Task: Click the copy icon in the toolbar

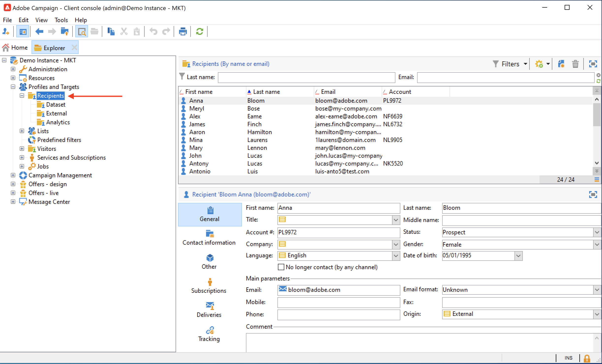Action: coord(111,31)
